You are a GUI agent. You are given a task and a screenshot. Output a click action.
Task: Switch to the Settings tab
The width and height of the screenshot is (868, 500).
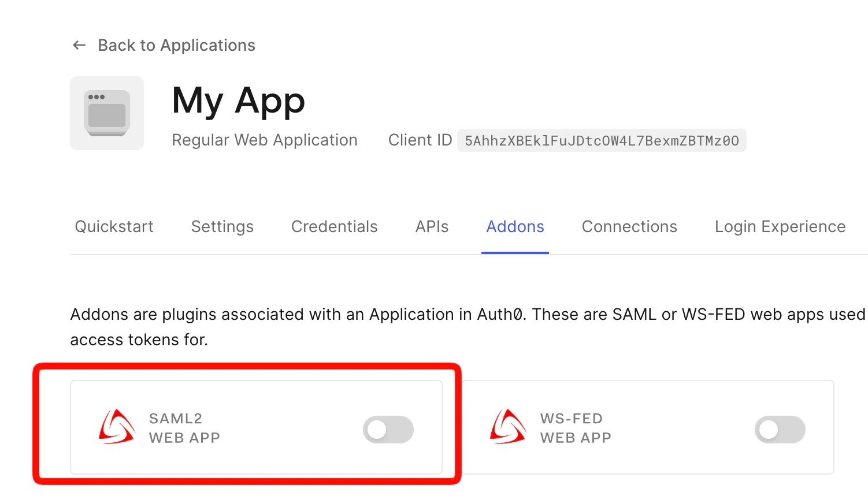click(x=222, y=226)
